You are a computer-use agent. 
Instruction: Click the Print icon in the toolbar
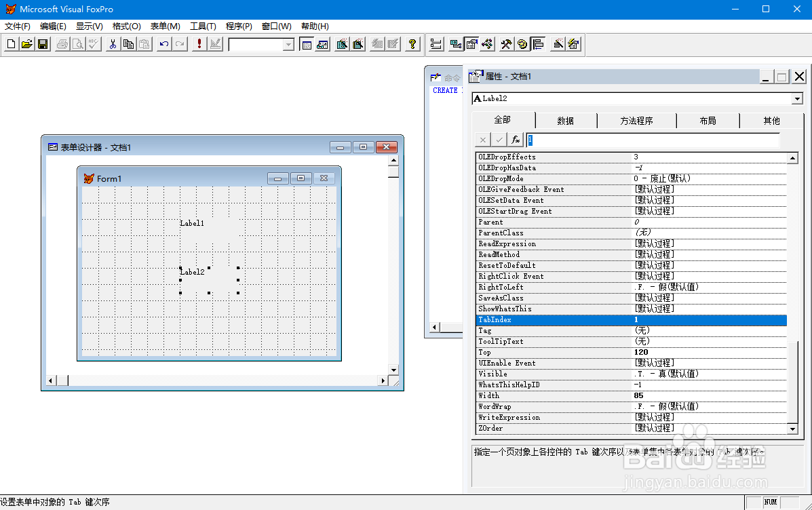(x=62, y=44)
